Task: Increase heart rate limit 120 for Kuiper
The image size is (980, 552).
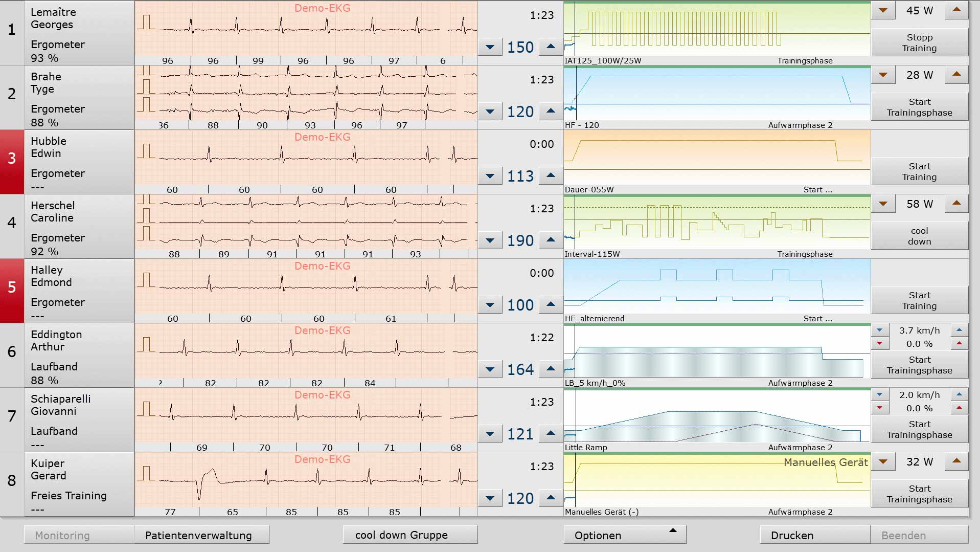Action: click(x=551, y=498)
